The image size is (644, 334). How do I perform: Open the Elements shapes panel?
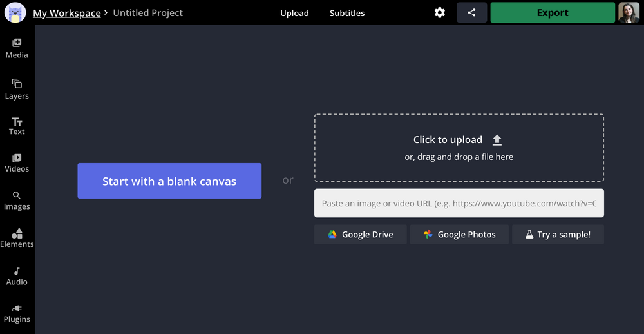pos(17,238)
